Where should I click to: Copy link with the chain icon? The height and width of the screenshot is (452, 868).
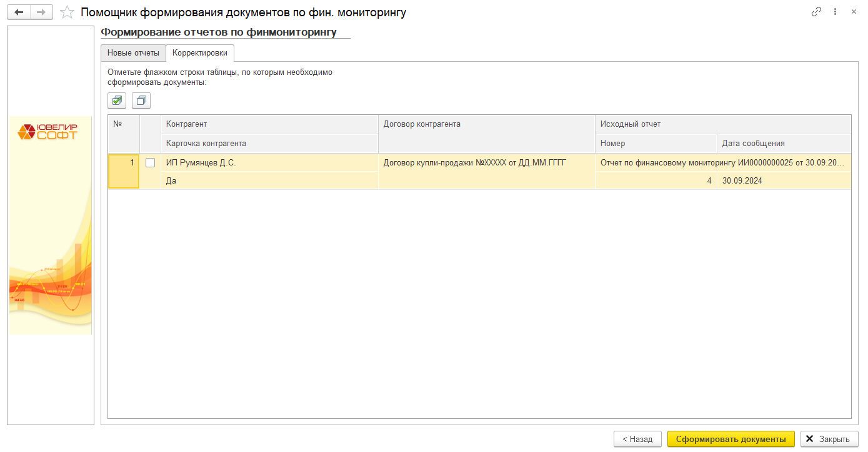816,12
